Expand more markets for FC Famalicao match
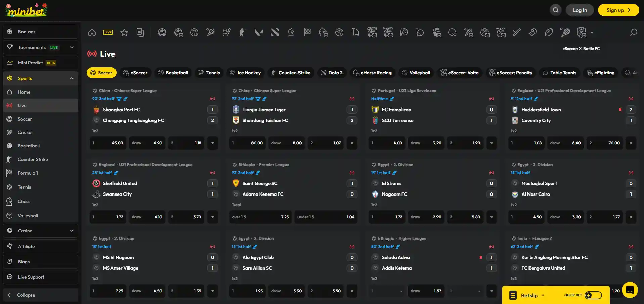This screenshot has height=304, width=644. tap(492, 143)
